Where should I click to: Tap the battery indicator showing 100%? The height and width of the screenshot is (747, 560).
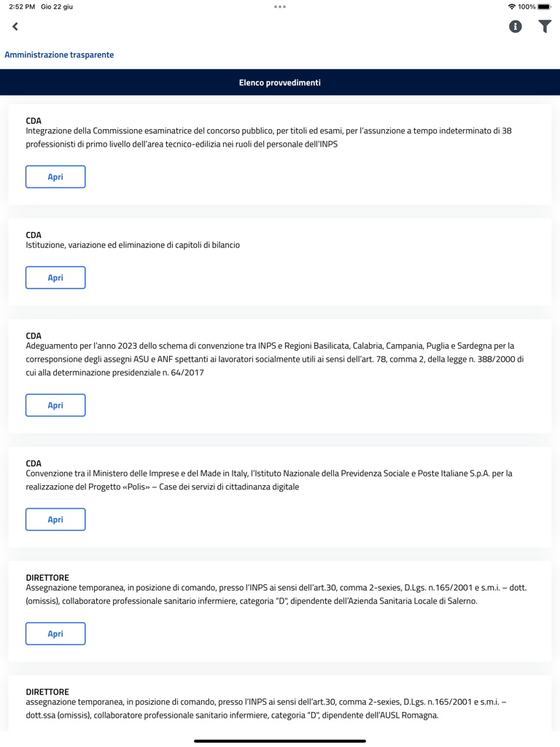[540, 6]
